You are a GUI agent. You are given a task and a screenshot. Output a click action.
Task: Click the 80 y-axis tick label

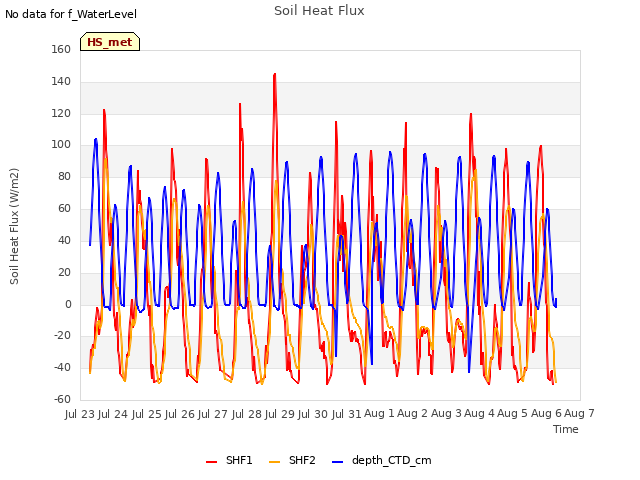(x=64, y=176)
